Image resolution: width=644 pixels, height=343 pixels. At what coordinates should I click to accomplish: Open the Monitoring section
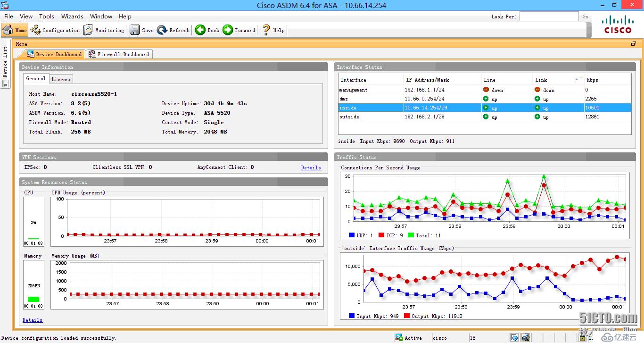[104, 30]
